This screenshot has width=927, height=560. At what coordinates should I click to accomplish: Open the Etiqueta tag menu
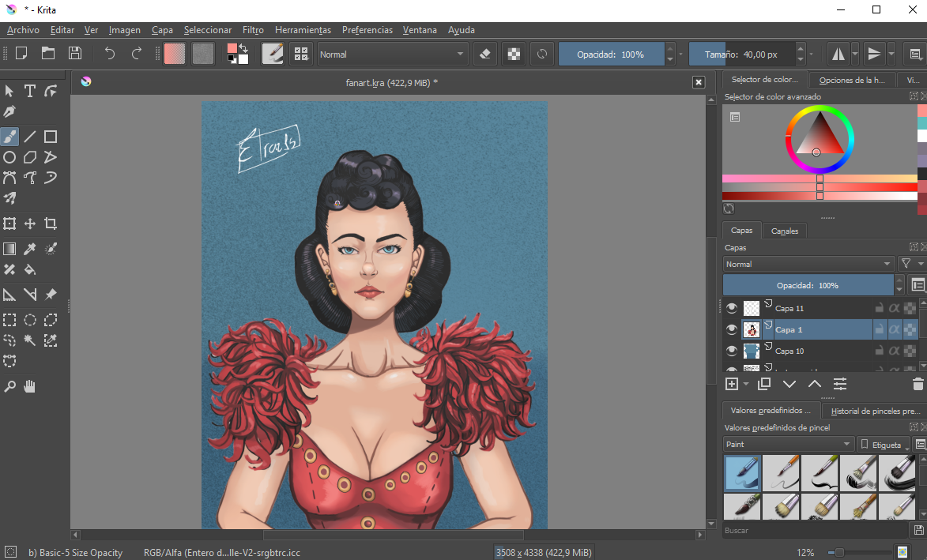pos(884,444)
